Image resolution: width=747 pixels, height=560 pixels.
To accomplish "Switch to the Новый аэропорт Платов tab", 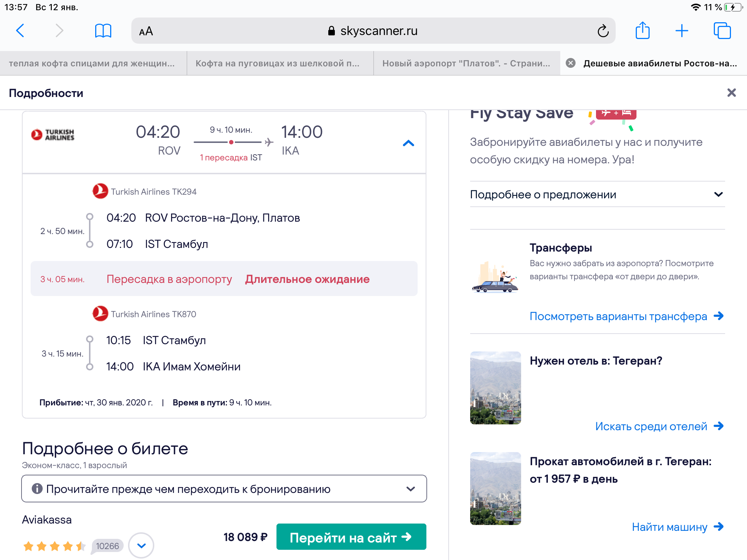I will (467, 63).
